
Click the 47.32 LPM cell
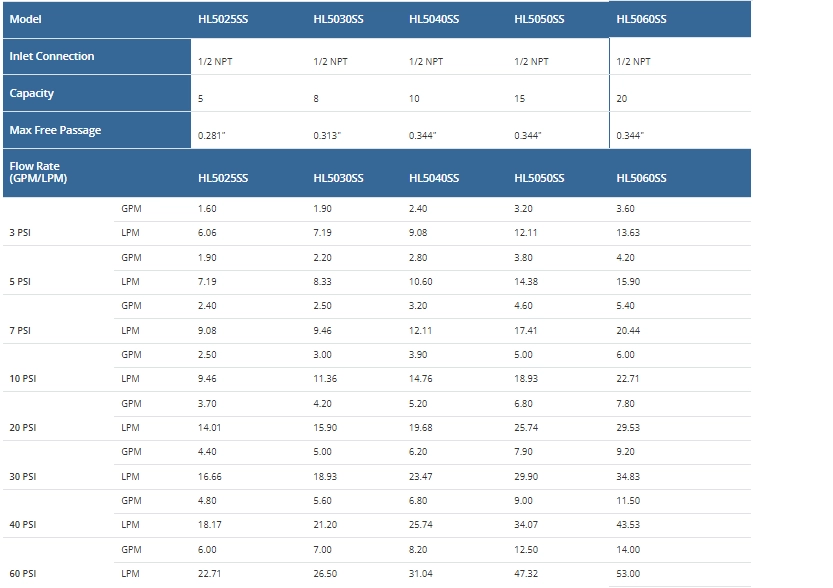526,574
